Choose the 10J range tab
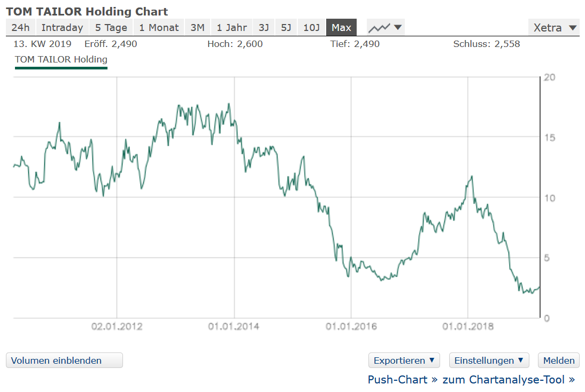 (x=312, y=28)
